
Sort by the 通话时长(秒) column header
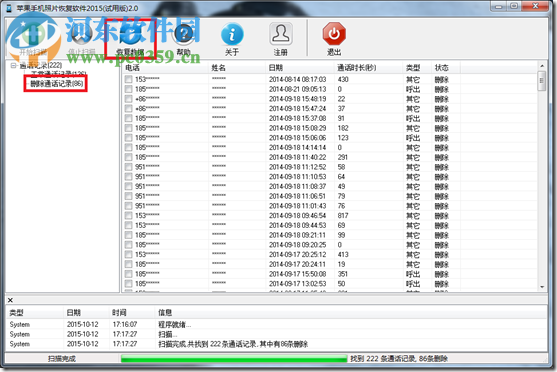click(x=369, y=68)
